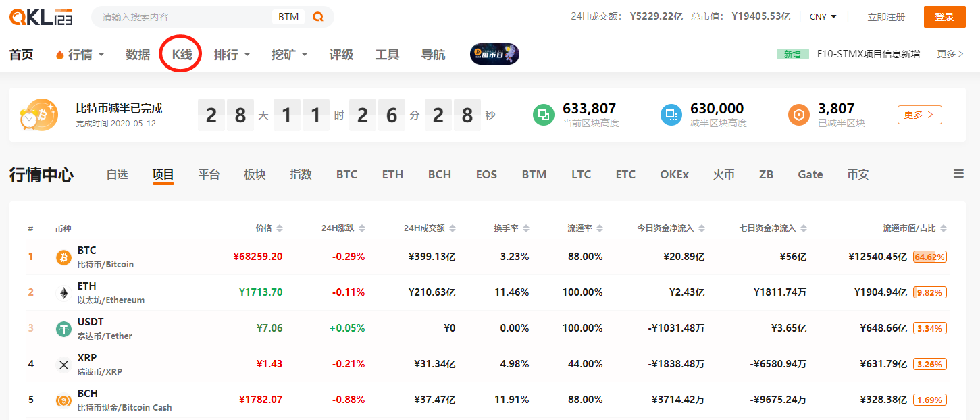Open the 数据 menu item
This screenshot has width=980, height=420.
[138, 55]
